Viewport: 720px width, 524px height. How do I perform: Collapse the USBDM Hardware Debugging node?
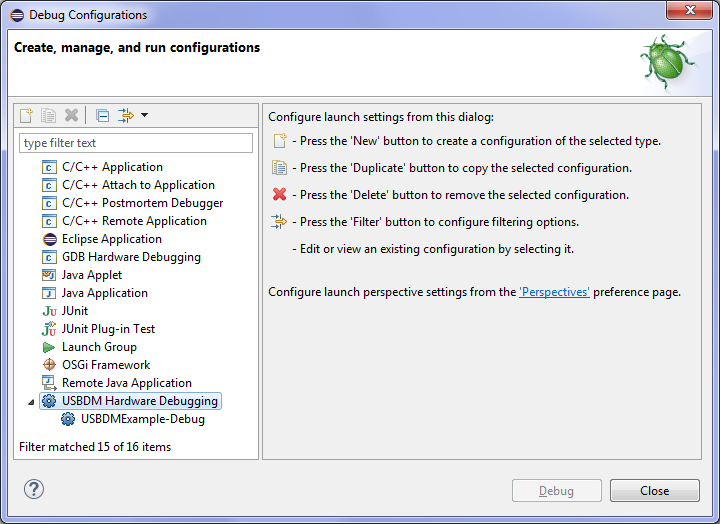click(30, 402)
